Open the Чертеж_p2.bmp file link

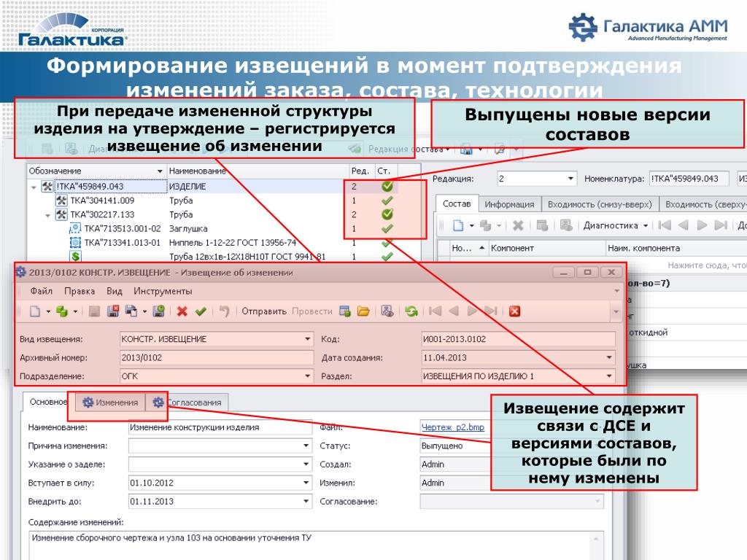pos(452,427)
